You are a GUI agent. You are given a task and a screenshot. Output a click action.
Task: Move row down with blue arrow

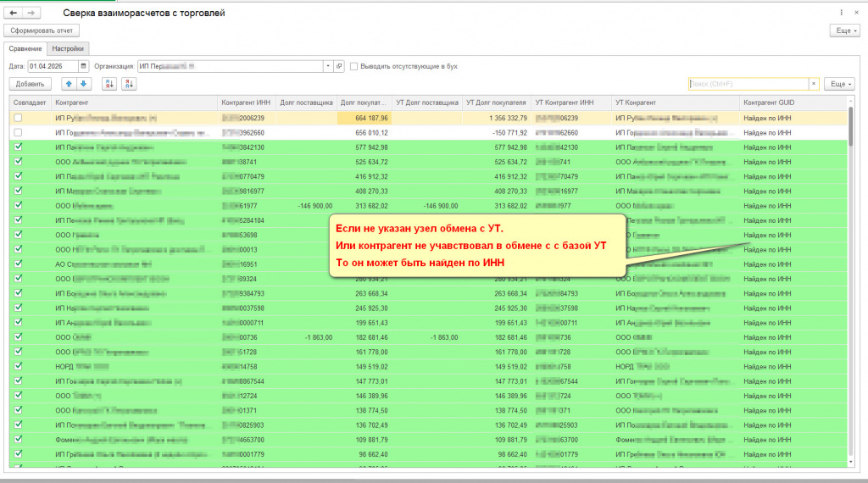[83, 84]
